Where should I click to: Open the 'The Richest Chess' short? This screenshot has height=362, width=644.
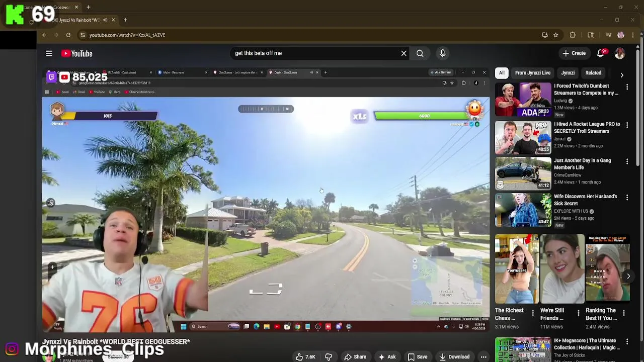tap(517, 268)
